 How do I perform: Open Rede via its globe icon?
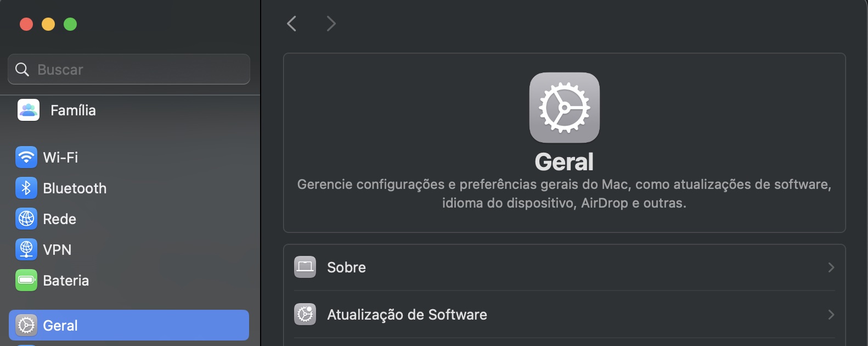coord(26,219)
